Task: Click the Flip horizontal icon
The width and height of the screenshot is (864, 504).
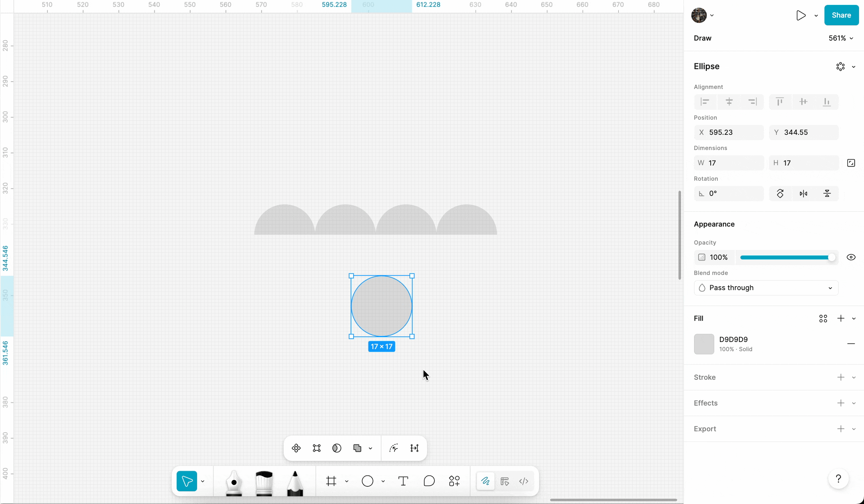Action: coord(803,193)
